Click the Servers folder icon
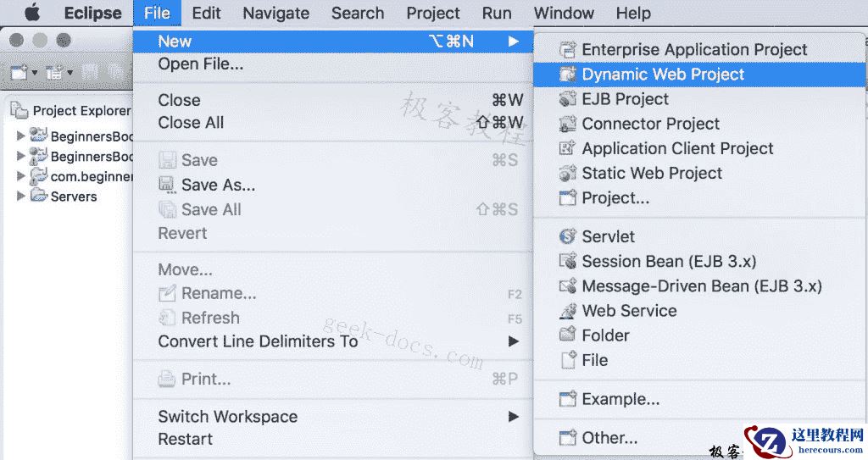Viewport: 868px width, 460px height. pos(39,196)
